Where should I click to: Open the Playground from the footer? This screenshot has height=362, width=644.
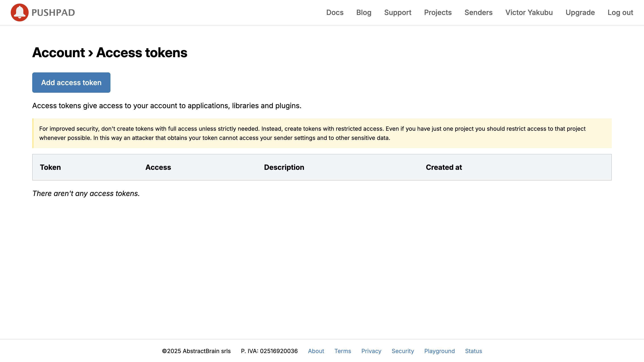(439, 351)
